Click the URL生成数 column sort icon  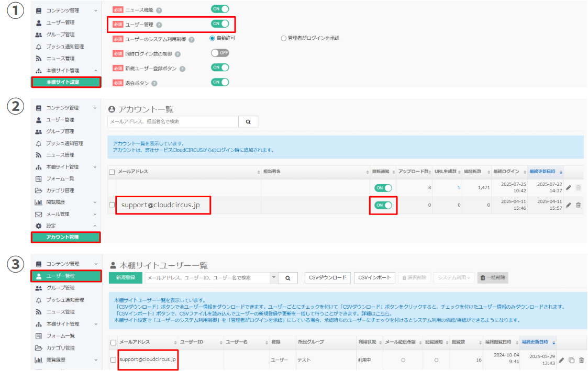(460, 172)
